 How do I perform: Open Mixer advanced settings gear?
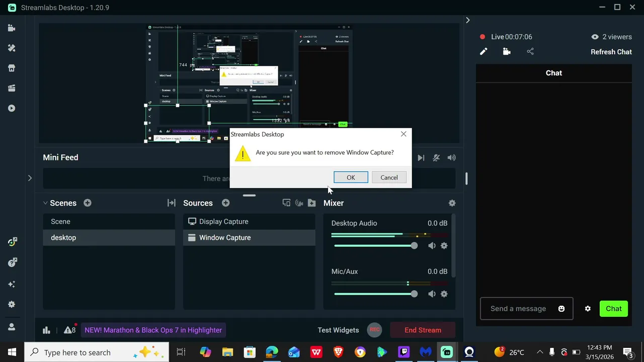[x=452, y=203]
